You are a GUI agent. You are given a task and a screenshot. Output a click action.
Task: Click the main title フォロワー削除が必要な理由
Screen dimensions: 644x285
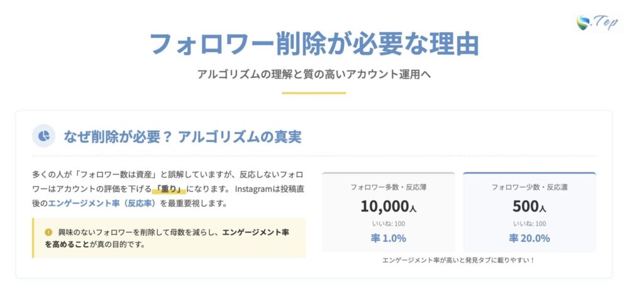click(314, 43)
